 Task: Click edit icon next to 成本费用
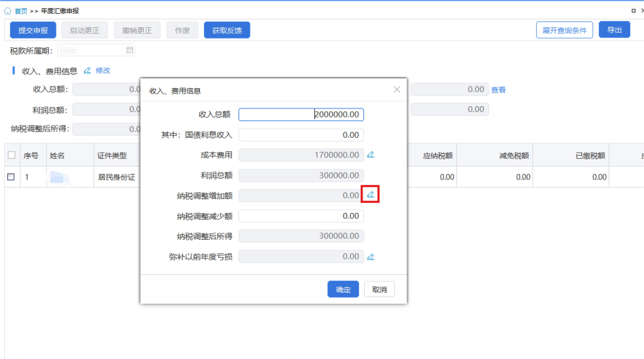click(x=370, y=155)
